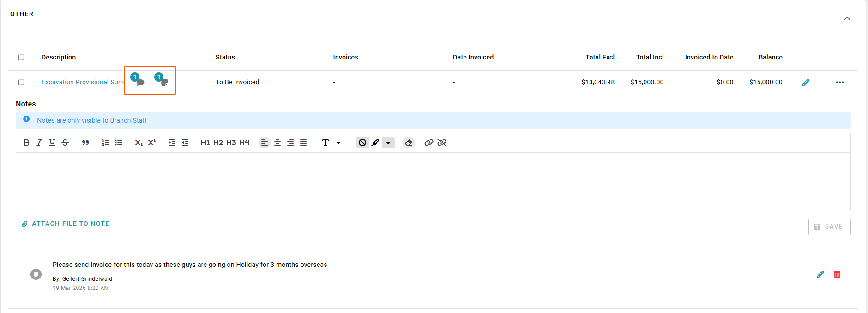Open the Excavation Provisional Sum link
This screenshot has height=313, width=868.
click(x=83, y=82)
